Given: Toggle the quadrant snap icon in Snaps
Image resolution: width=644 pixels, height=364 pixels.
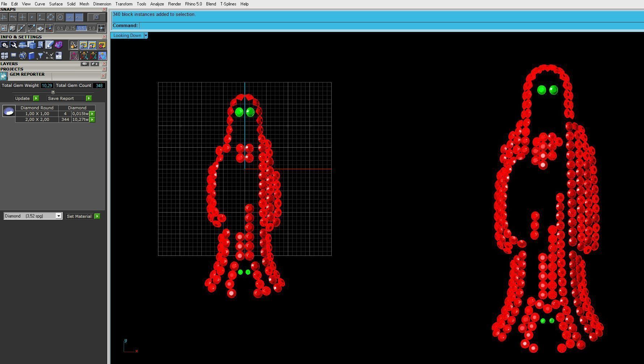Looking at the screenshot, I should [41, 17].
